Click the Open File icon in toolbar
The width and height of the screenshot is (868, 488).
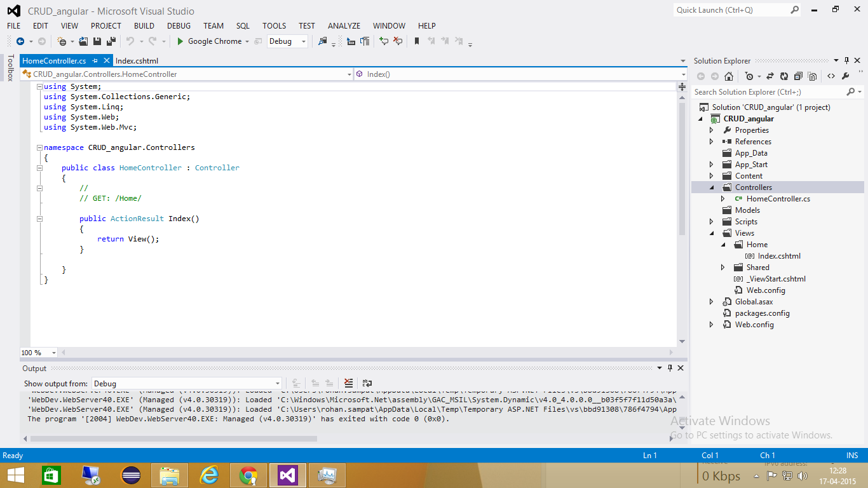(x=83, y=41)
